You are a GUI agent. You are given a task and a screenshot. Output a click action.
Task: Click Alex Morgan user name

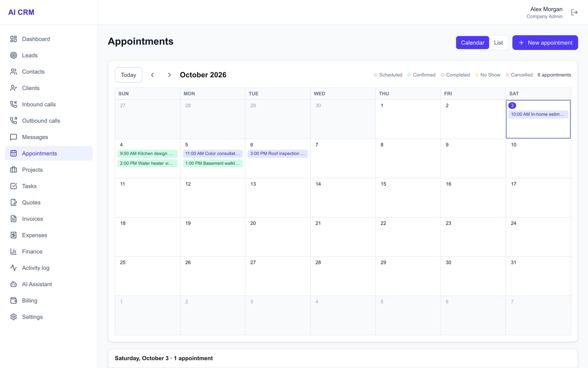tap(546, 9)
